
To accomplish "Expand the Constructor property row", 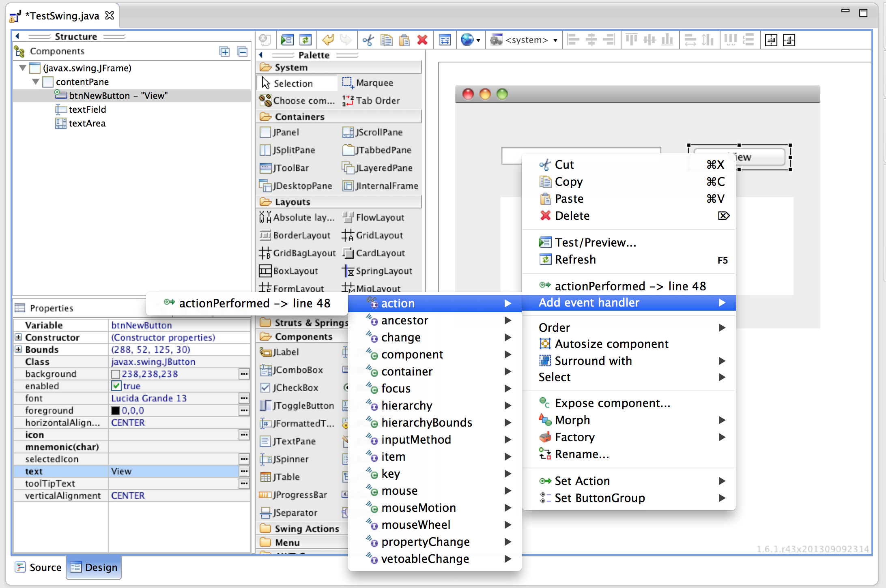I will (x=18, y=337).
